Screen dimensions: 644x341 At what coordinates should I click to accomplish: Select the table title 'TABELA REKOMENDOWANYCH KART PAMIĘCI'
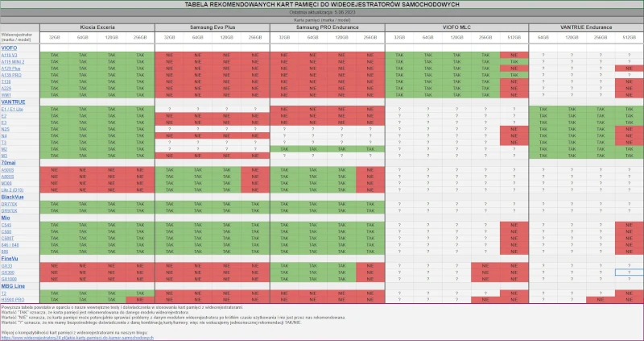pyautogui.click(x=322, y=5)
